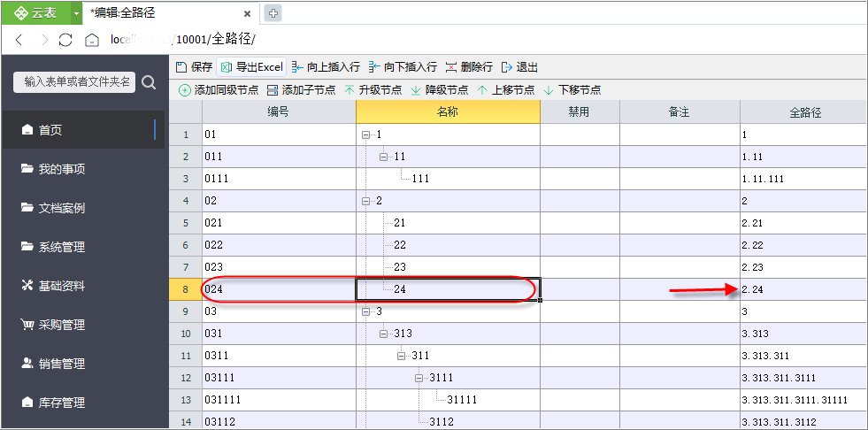Move node down with 下移节点

tap(572, 90)
